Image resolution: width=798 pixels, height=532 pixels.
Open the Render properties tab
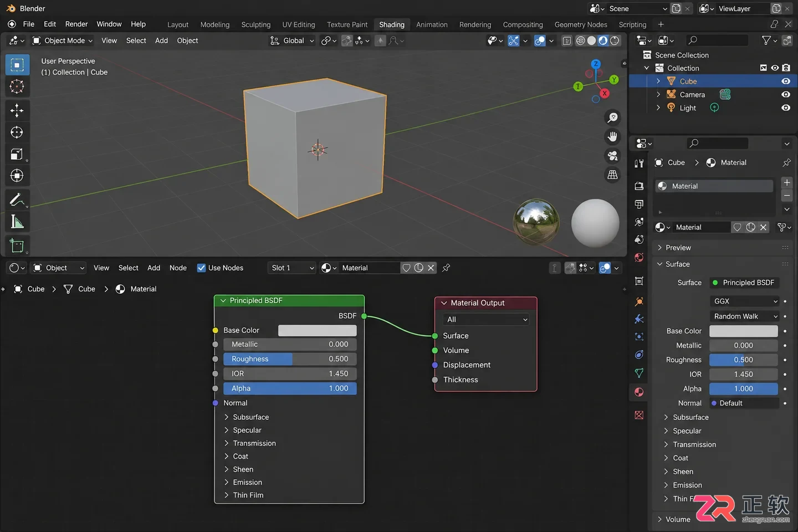pos(639,186)
